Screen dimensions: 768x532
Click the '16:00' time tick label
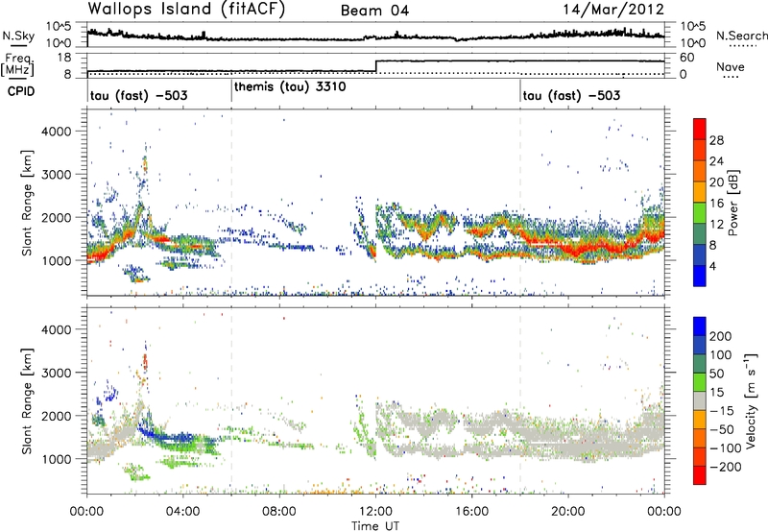click(x=471, y=512)
